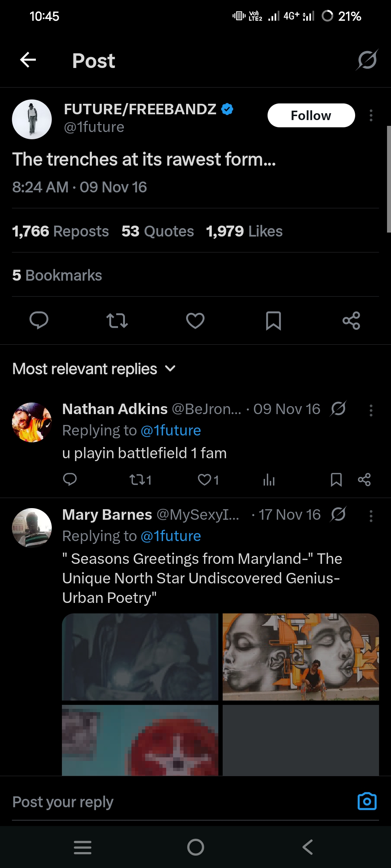Share the main post

point(351,320)
